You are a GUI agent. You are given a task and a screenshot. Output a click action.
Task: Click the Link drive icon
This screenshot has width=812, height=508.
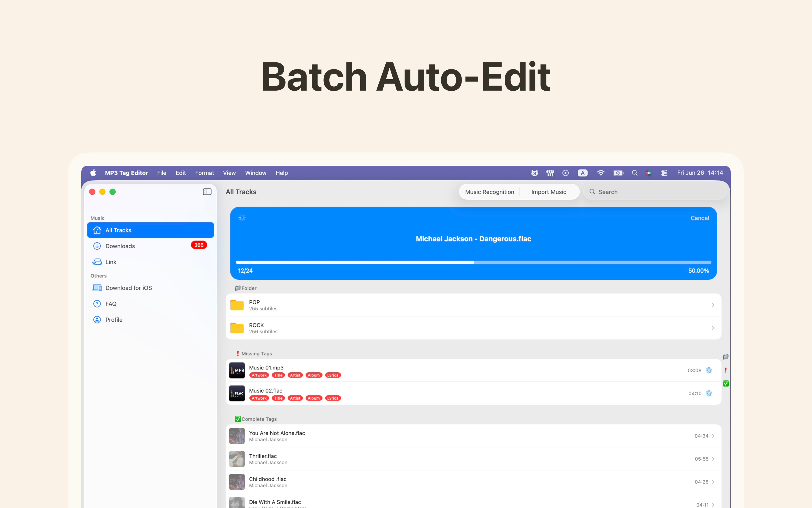point(97,262)
